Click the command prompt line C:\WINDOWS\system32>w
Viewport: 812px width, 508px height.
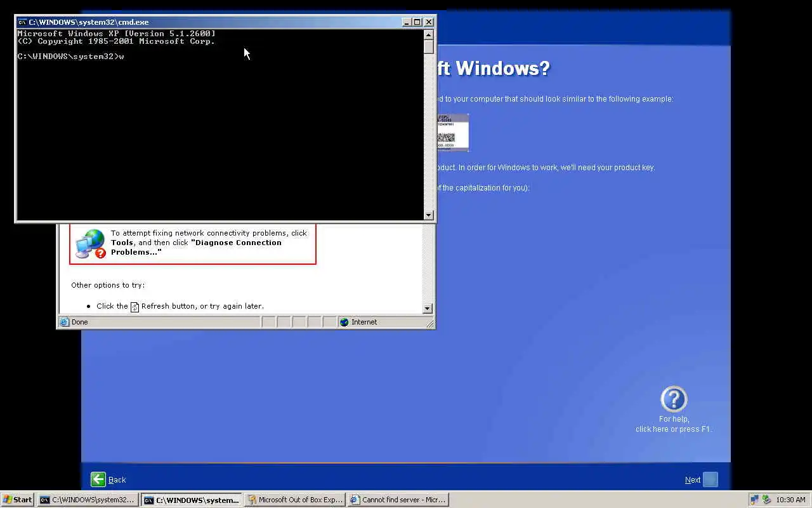[70, 57]
